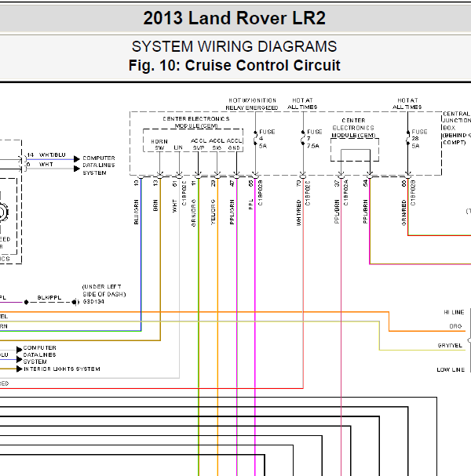
Task: Select the "SYSTEM WIRING DIAGRAMS" heading
Action: tap(234, 46)
